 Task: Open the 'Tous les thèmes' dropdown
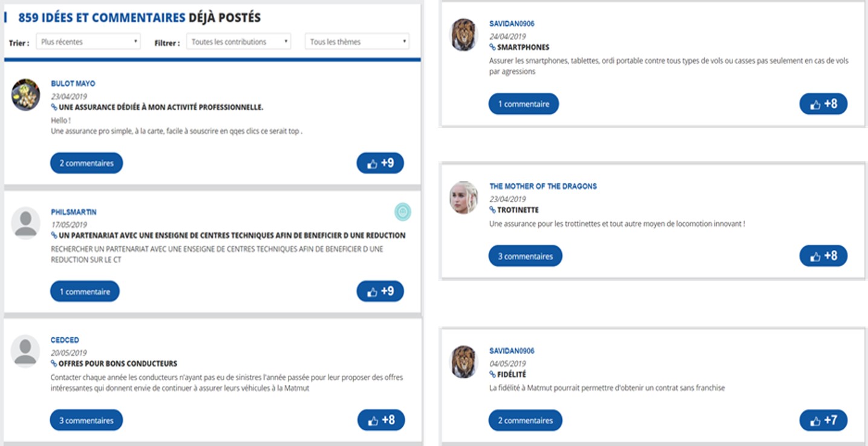[x=357, y=42]
